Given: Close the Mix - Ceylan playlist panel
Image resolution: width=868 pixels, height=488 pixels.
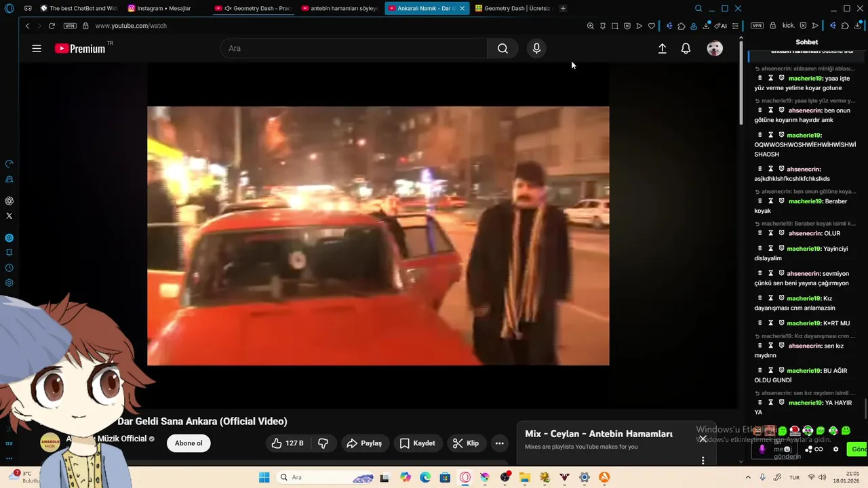Looking at the screenshot, I should (703, 439).
